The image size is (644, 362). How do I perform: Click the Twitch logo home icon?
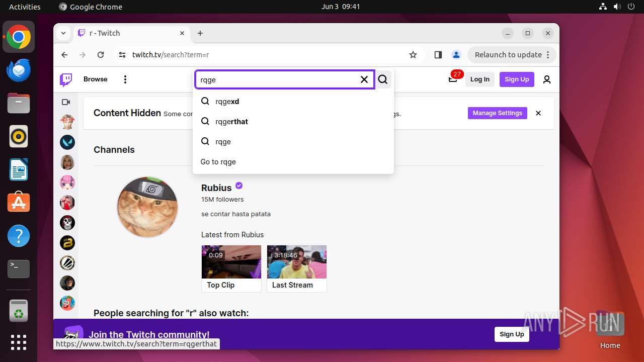66,79
